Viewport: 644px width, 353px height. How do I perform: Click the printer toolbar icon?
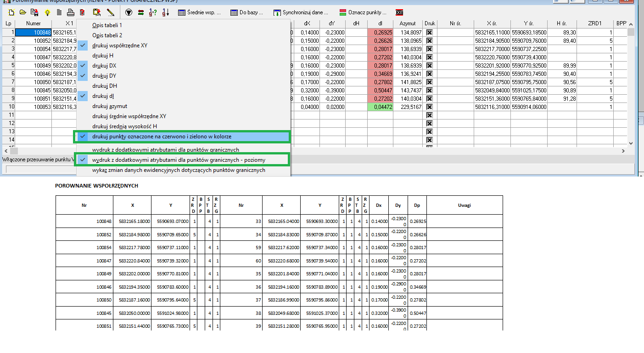(71, 12)
